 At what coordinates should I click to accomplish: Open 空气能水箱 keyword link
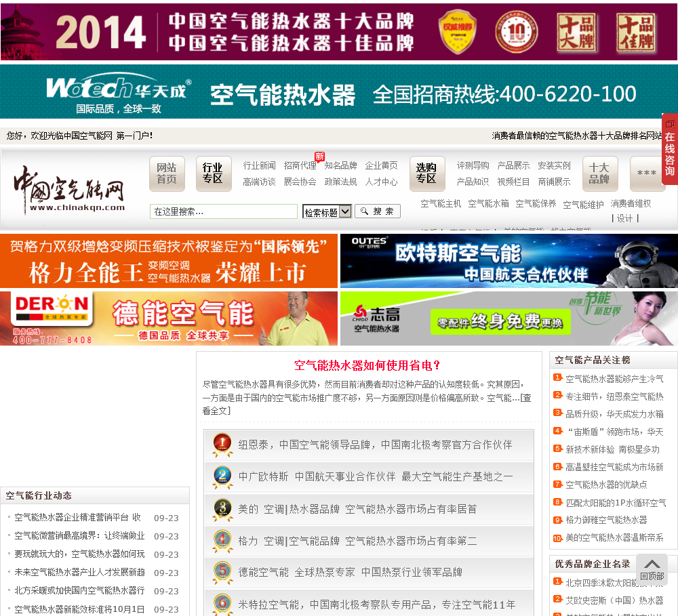click(488, 203)
